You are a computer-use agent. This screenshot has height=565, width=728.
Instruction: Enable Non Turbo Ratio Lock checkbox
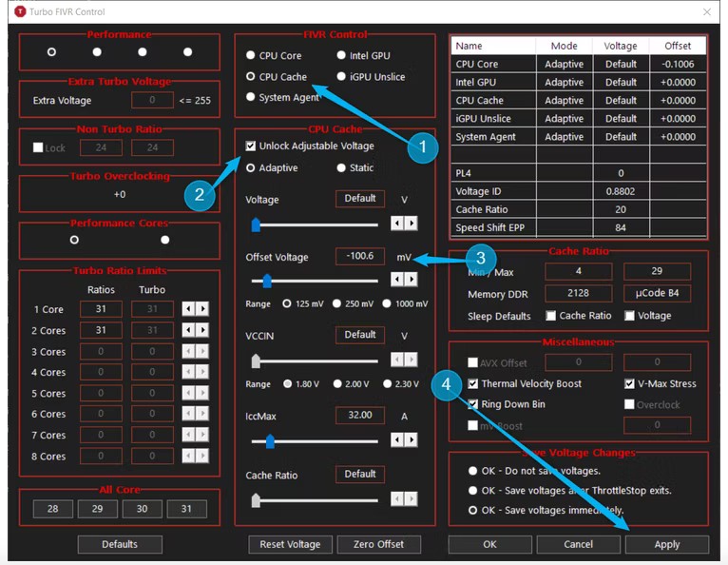[x=38, y=147]
